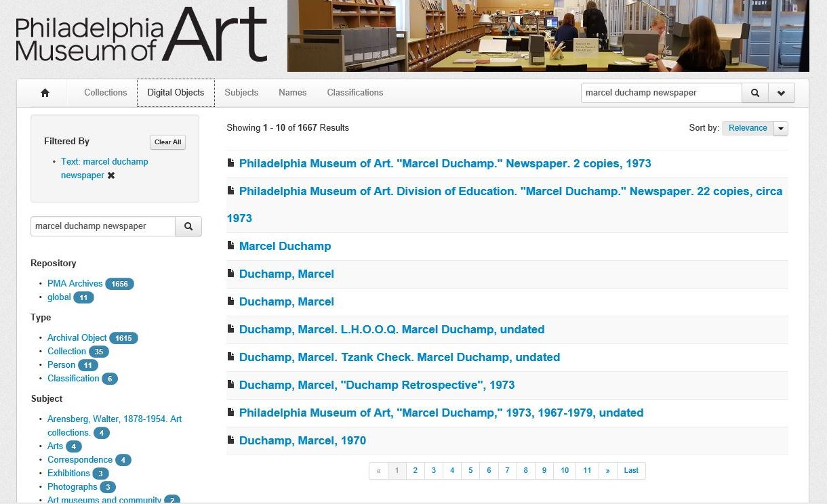
Task: Run sidebar filter search magnifier button
Action: tap(188, 226)
